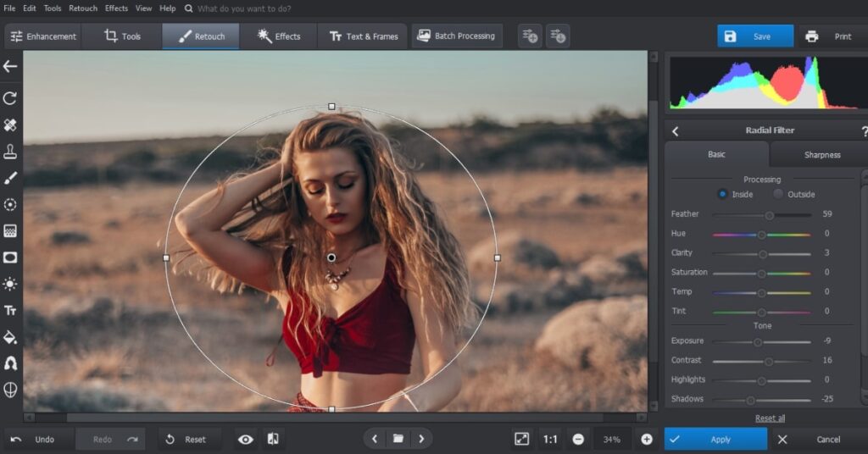Image resolution: width=868 pixels, height=454 pixels.
Task: Open the Help menu
Action: point(167,8)
